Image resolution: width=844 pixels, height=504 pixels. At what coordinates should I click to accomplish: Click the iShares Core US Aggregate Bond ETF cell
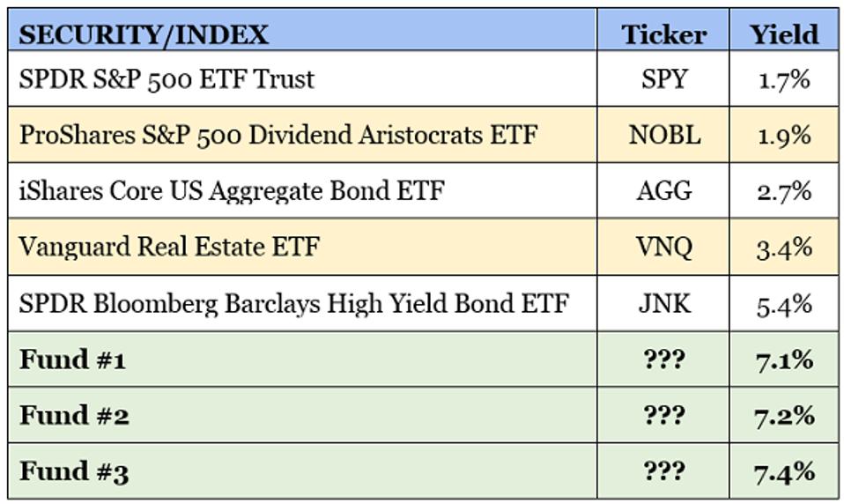click(x=232, y=190)
